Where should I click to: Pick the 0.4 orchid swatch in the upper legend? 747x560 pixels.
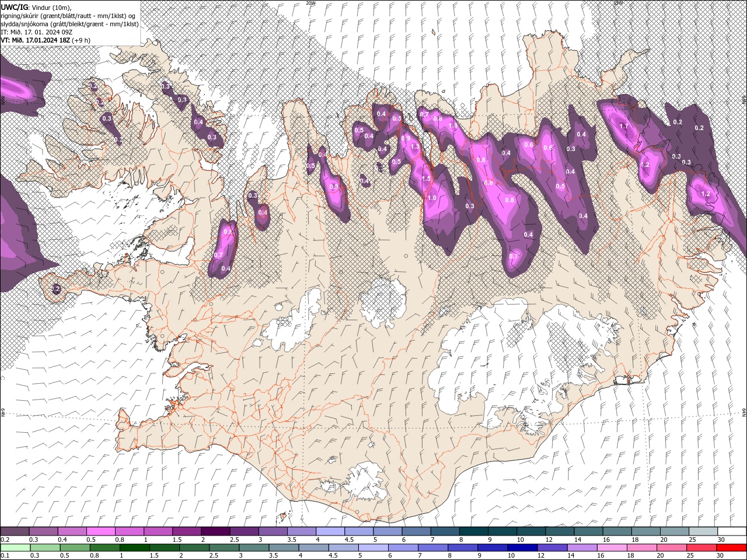pos(72,531)
